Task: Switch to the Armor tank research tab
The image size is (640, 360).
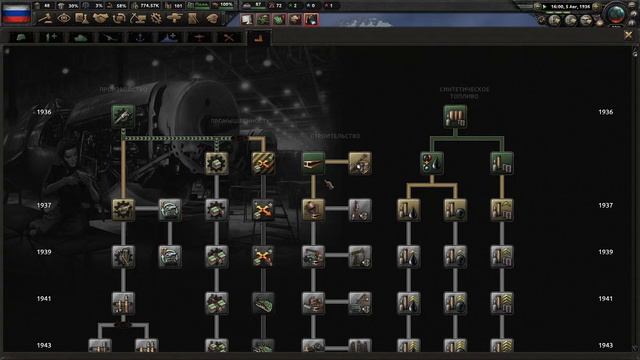Action: (x=80, y=38)
